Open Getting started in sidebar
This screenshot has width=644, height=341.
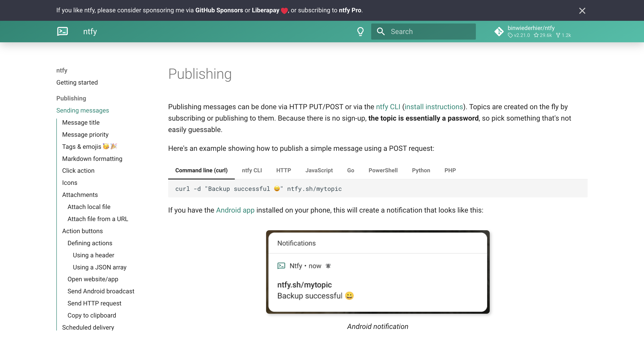[x=77, y=83]
